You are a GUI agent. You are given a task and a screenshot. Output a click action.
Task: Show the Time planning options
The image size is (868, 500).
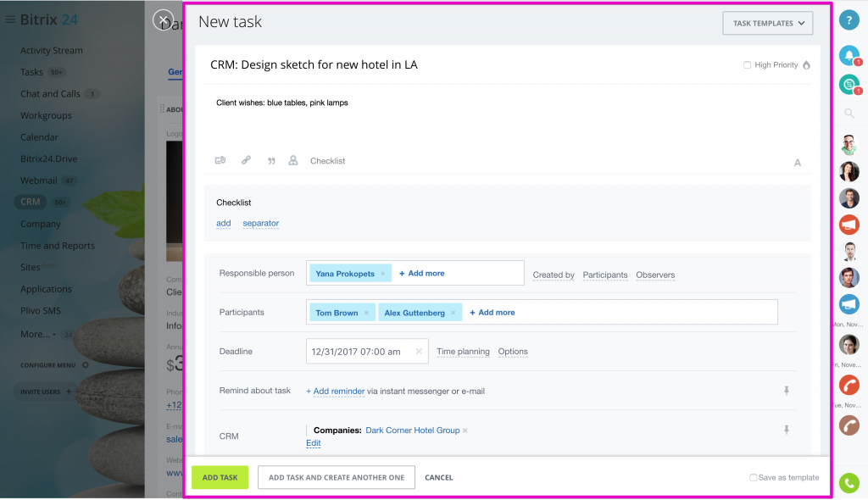(x=463, y=352)
